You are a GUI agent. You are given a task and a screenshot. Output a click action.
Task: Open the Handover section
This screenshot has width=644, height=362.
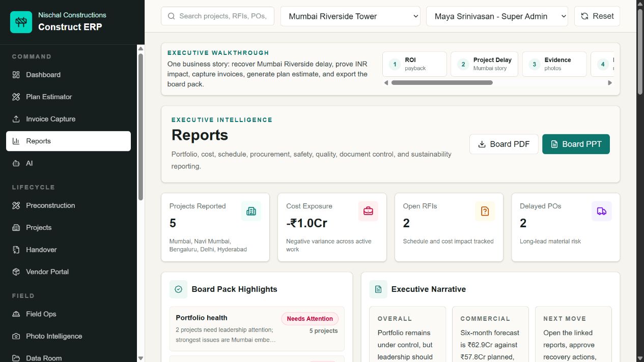coord(68,250)
